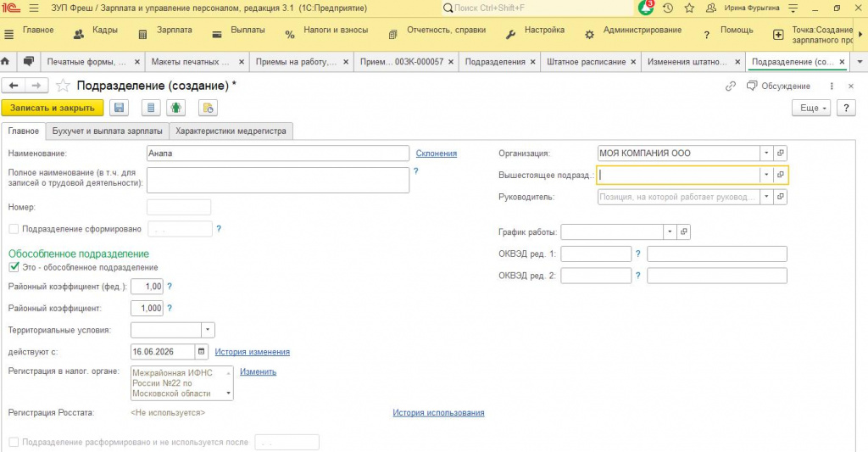Click green person icon in form toolbar
The image size is (868, 452).
click(x=176, y=108)
